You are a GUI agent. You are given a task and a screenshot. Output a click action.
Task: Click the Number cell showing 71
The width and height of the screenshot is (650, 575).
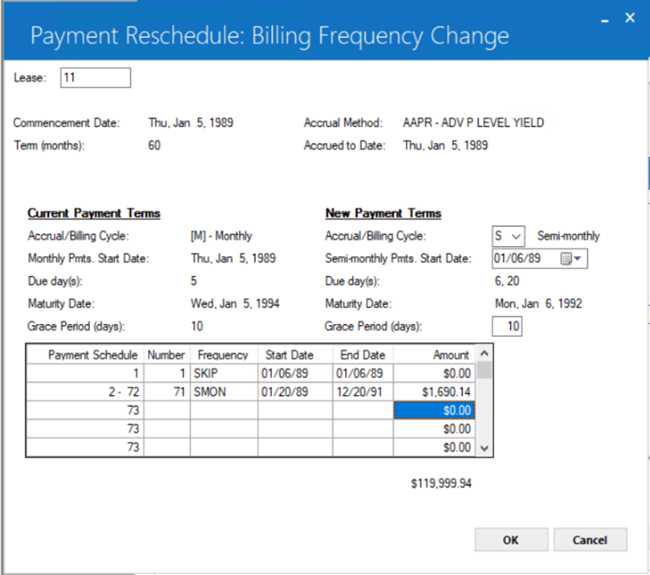167,392
